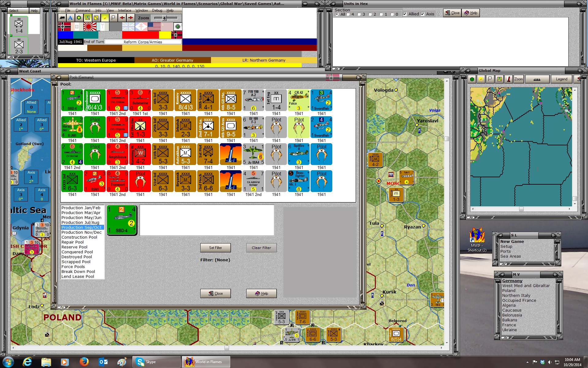The height and width of the screenshot is (368, 588).
Task: Select section 0 radio button
Action: [x=392, y=14]
